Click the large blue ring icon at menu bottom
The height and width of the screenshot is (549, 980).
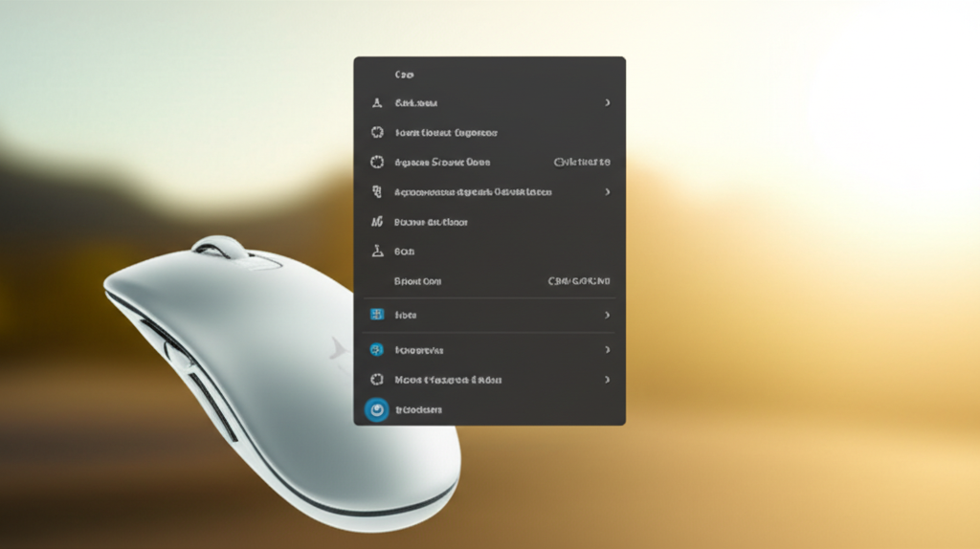click(377, 409)
